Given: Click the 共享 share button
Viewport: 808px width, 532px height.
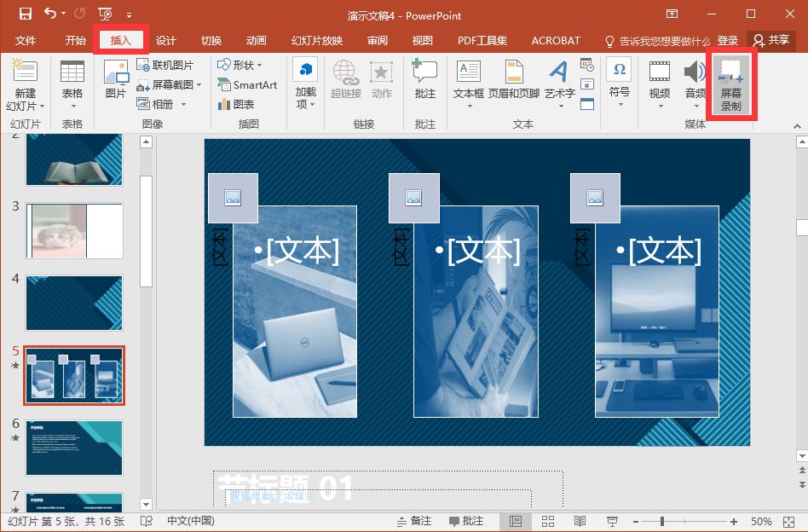Looking at the screenshot, I should pyautogui.click(x=775, y=39).
